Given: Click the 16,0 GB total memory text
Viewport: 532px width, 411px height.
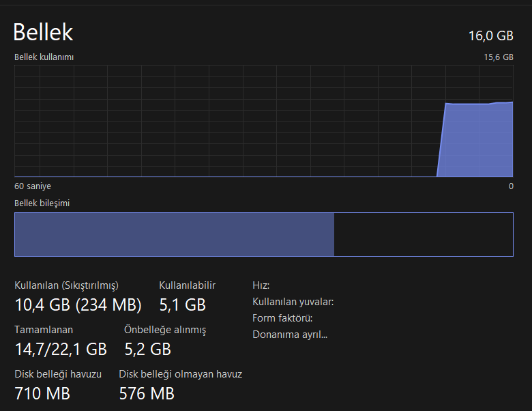Looking at the screenshot, I should (491, 36).
